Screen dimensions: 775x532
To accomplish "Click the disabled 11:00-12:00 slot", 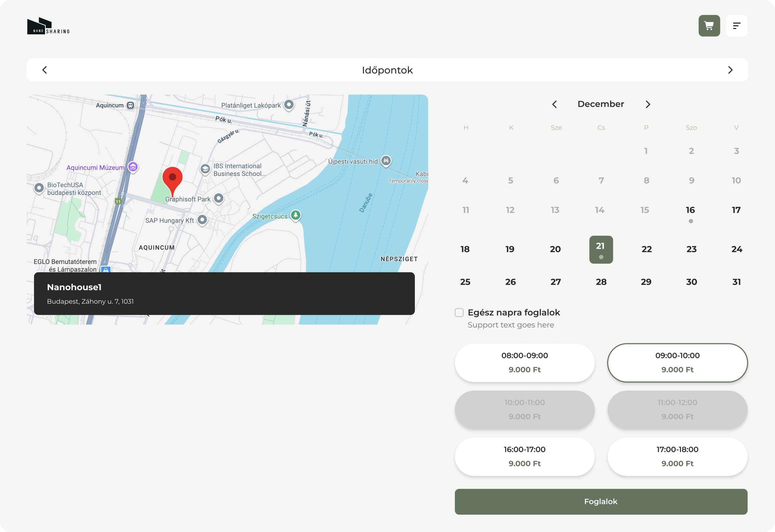I will (677, 410).
